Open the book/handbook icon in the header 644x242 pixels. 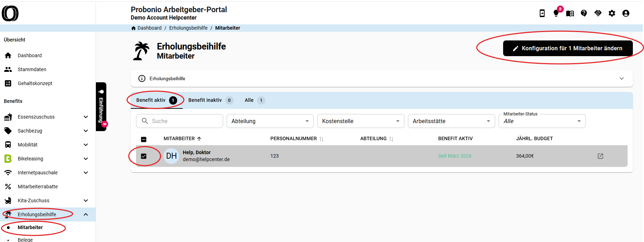570,13
